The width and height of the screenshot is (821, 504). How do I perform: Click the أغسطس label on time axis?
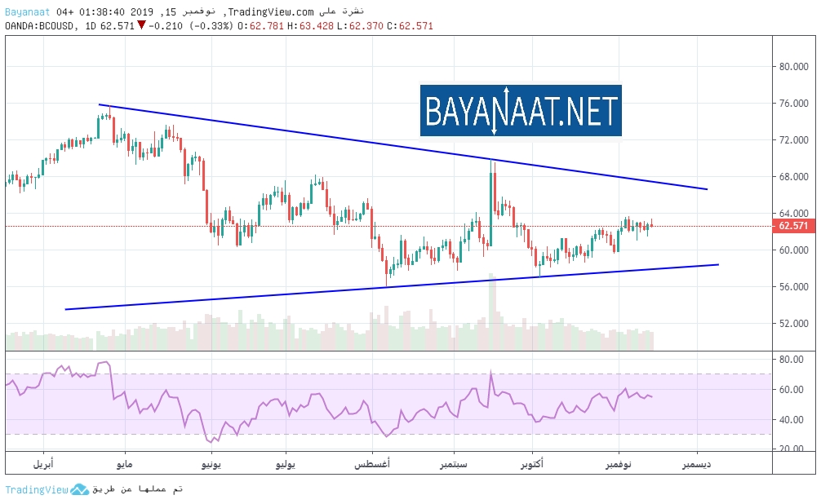click(x=371, y=464)
